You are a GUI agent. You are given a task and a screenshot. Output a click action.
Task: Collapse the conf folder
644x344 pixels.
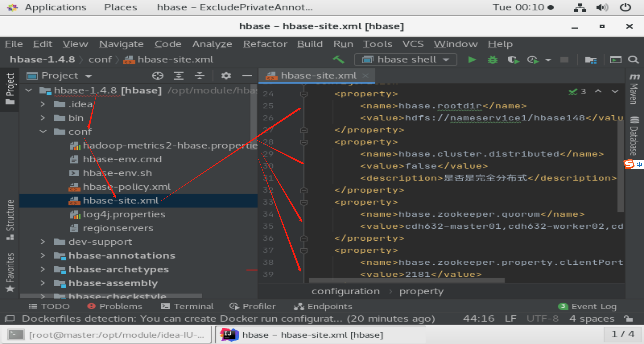pos(43,132)
